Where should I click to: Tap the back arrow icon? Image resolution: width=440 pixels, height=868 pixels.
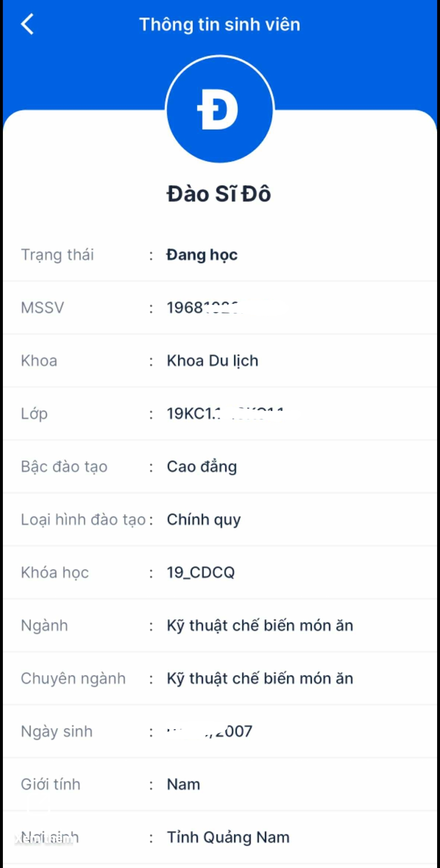[27, 24]
